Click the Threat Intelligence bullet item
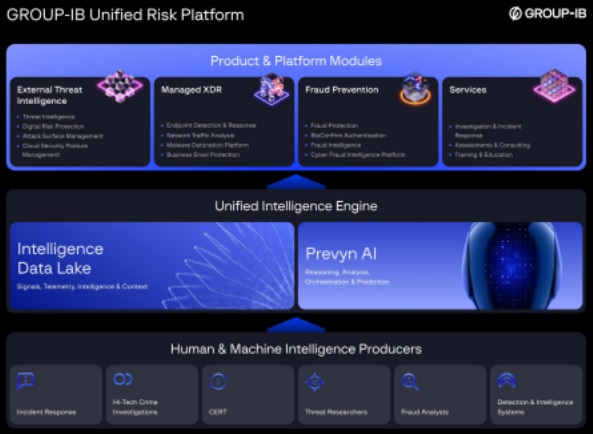This screenshot has height=434, width=593. coord(48,117)
